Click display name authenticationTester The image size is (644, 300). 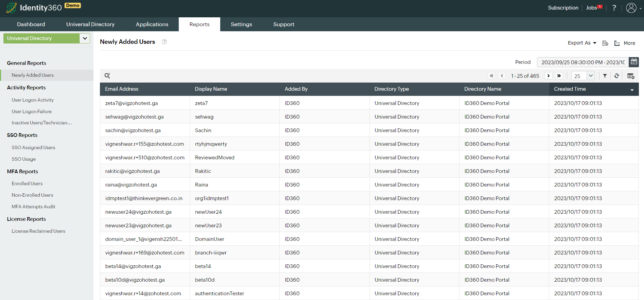pyautogui.click(x=220, y=294)
